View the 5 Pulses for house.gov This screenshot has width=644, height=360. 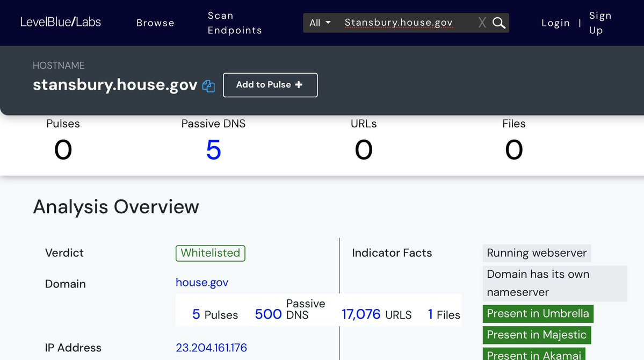coord(196,314)
